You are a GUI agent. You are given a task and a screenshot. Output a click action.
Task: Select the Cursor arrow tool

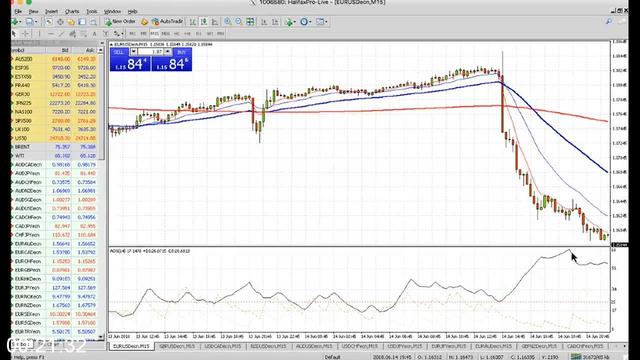pos(14,33)
